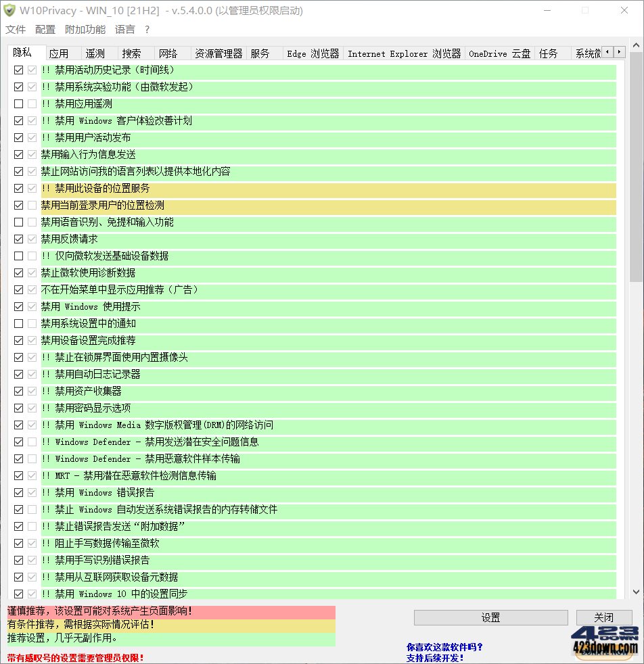Screen dimensions: 644x664
Task: Enable 禁用系统设置中的通知 checkbox
Action: tap(18, 323)
